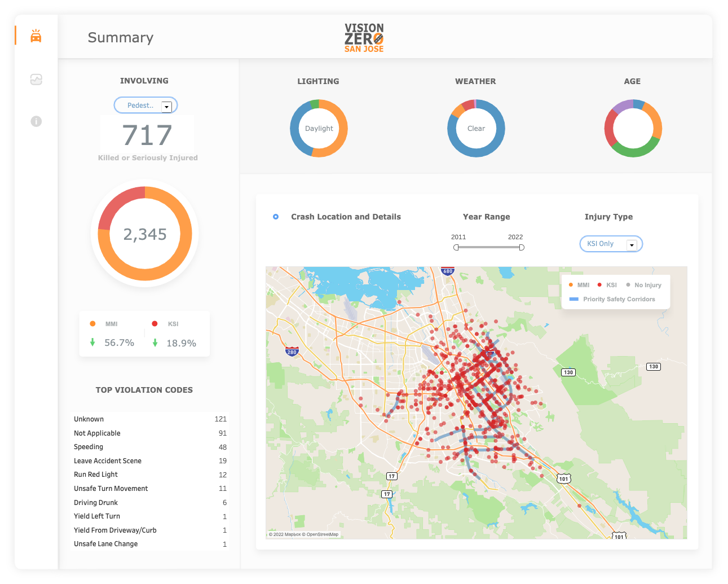
Task: Click the 717 Killed or Seriously Injured figure
Action: point(147,135)
